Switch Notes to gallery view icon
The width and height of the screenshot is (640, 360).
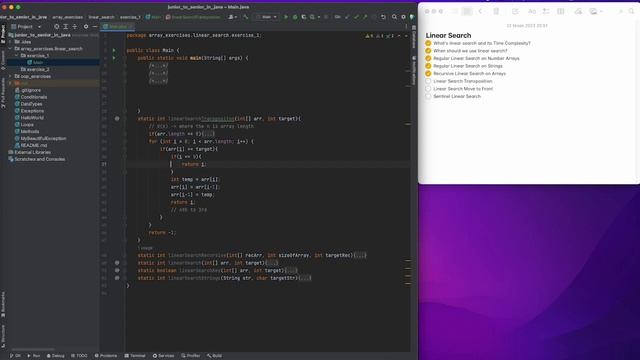pyautogui.click(x=467, y=11)
